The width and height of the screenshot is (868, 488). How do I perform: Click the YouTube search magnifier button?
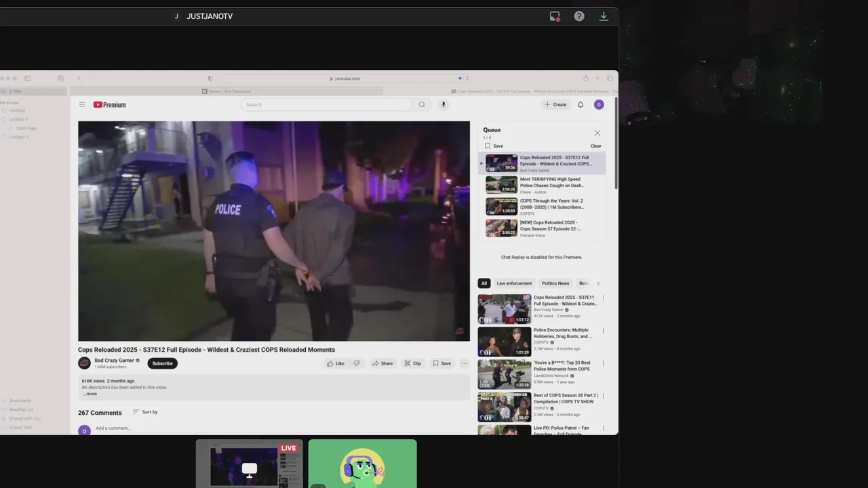tap(422, 104)
